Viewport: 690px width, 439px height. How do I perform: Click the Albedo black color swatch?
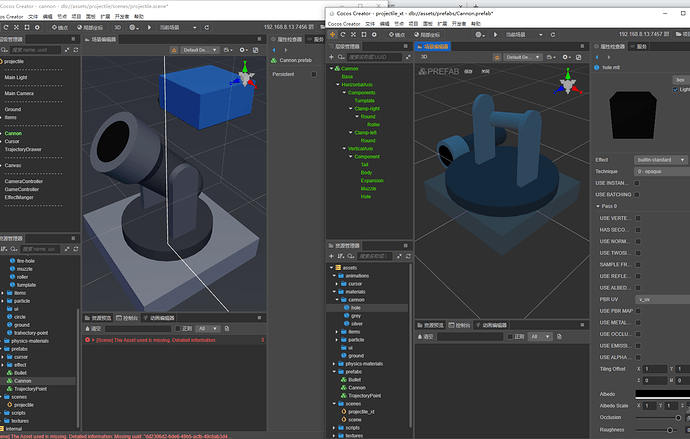pyautogui.click(x=662, y=394)
